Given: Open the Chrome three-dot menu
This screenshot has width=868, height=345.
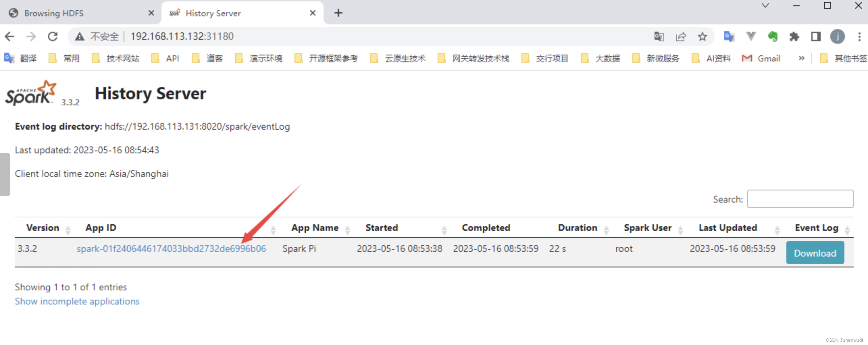Looking at the screenshot, I should click(x=860, y=36).
